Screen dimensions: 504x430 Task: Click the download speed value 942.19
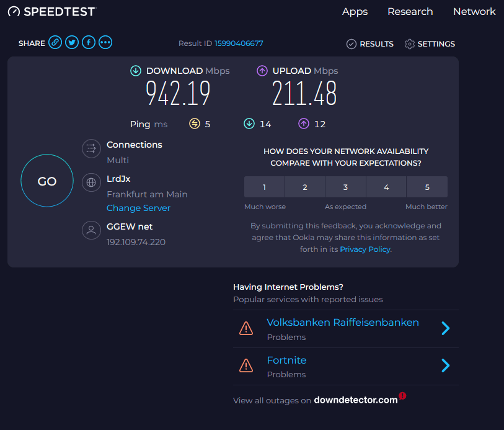tap(178, 94)
